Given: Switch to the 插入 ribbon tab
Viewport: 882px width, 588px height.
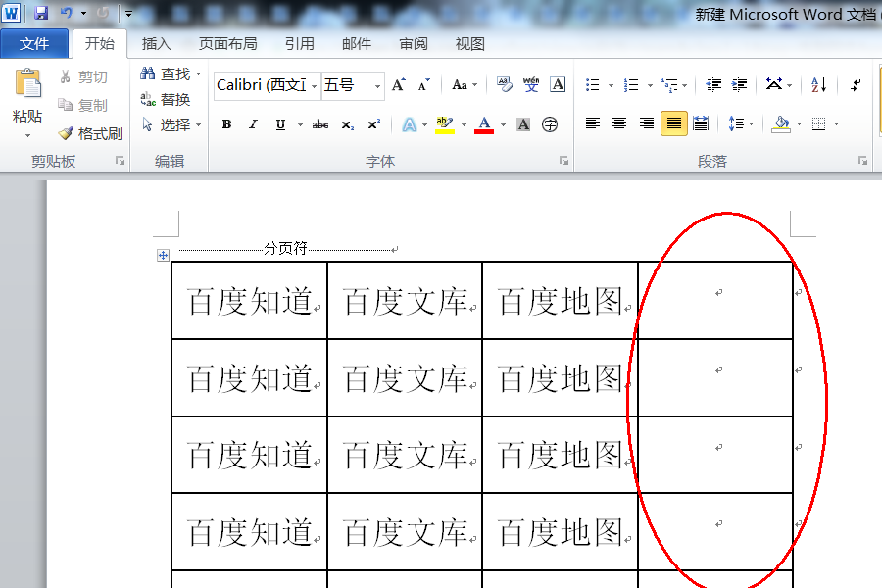Looking at the screenshot, I should click(x=156, y=44).
